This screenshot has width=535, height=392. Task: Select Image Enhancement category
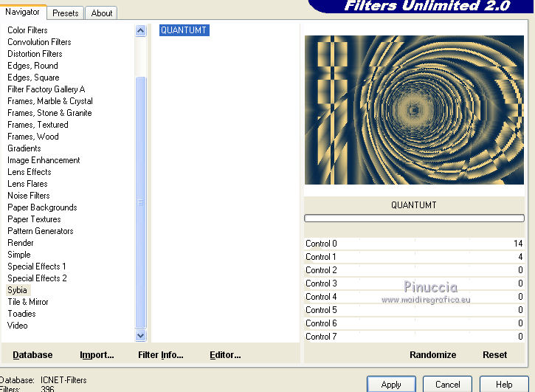pos(44,160)
